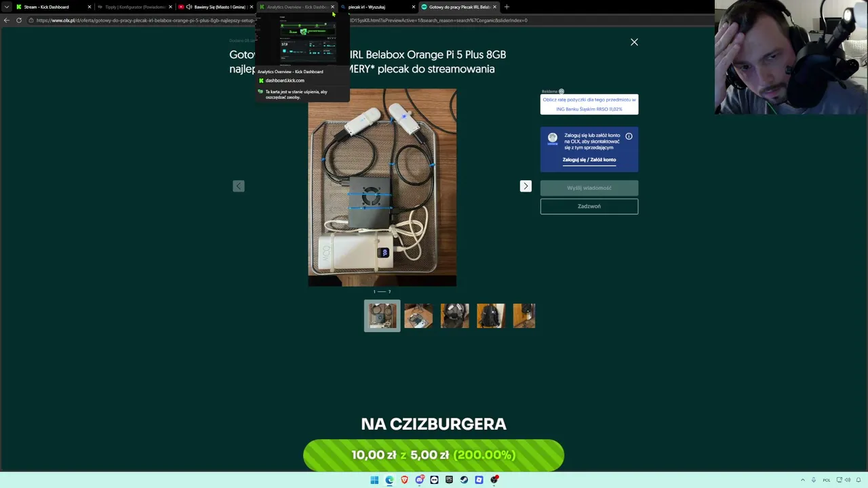Close the Stream - Kick Dashboard tab
Screen dimensions: 868x488
pyautogui.click(x=89, y=7)
